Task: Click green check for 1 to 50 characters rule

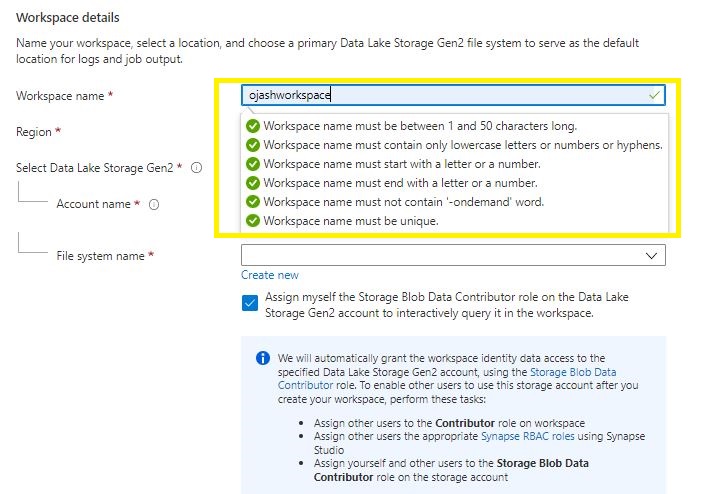Action: pyautogui.click(x=253, y=126)
